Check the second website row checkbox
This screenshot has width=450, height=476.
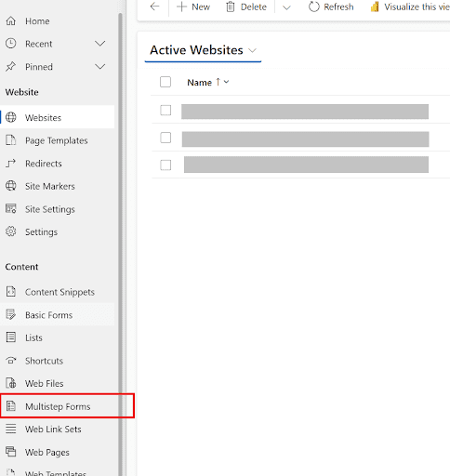pos(165,138)
